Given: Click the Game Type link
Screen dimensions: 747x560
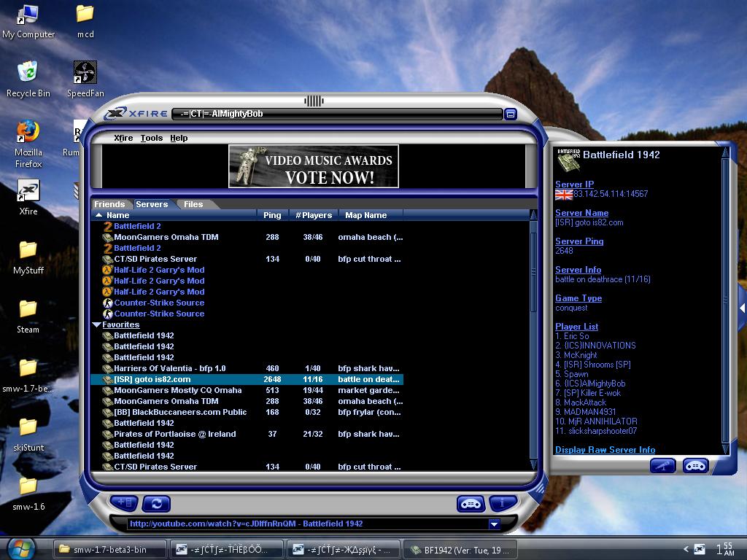Looking at the screenshot, I should tap(578, 298).
